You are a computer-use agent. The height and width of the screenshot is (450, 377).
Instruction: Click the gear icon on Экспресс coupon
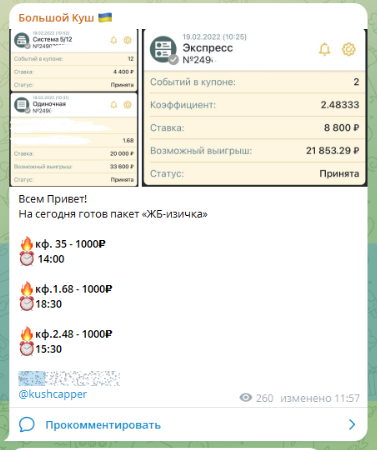(349, 49)
